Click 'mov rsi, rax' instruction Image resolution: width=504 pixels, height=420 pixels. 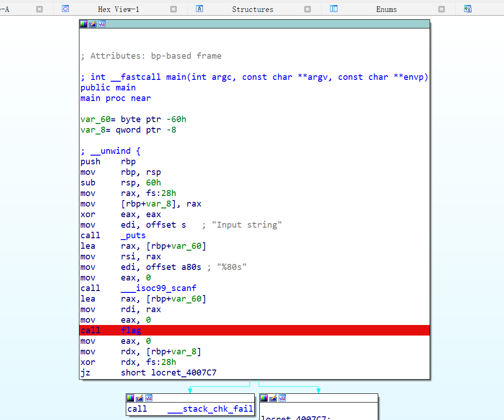[x=121, y=257]
